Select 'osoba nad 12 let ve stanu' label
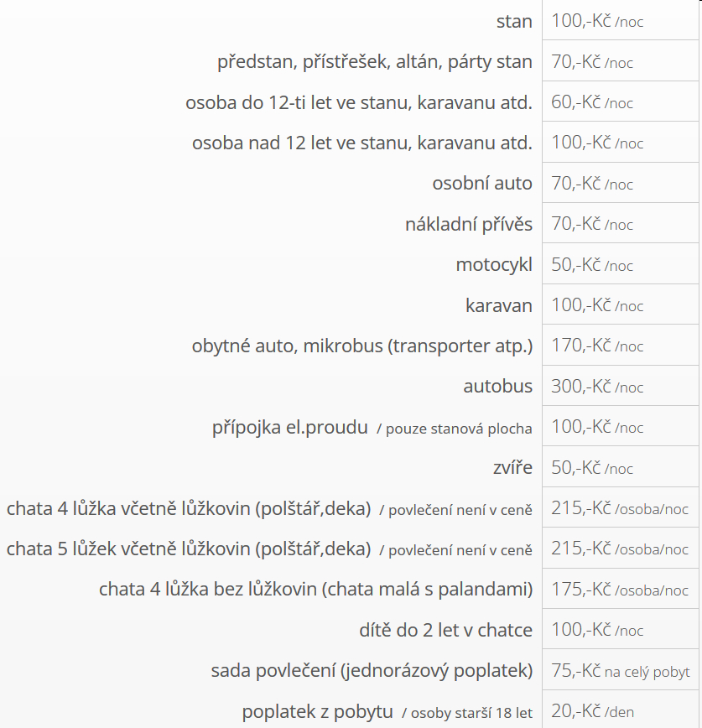Viewport: 702px width, 728px height. (x=362, y=143)
